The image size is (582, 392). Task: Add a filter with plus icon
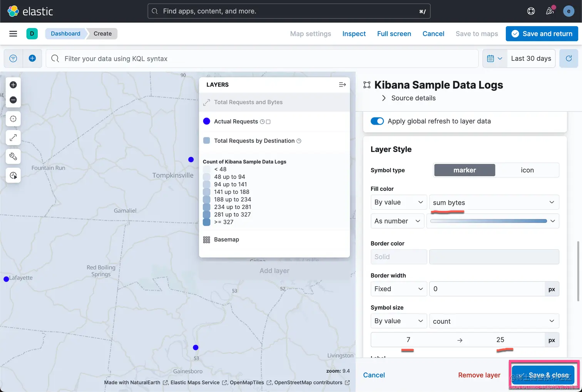pyautogui.click(x=32, y=58)
